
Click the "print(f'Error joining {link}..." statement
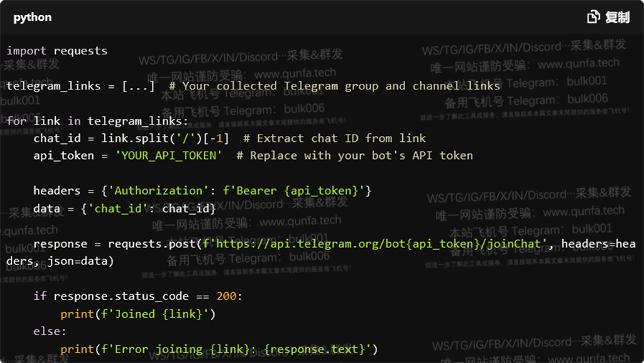(219, 349)
